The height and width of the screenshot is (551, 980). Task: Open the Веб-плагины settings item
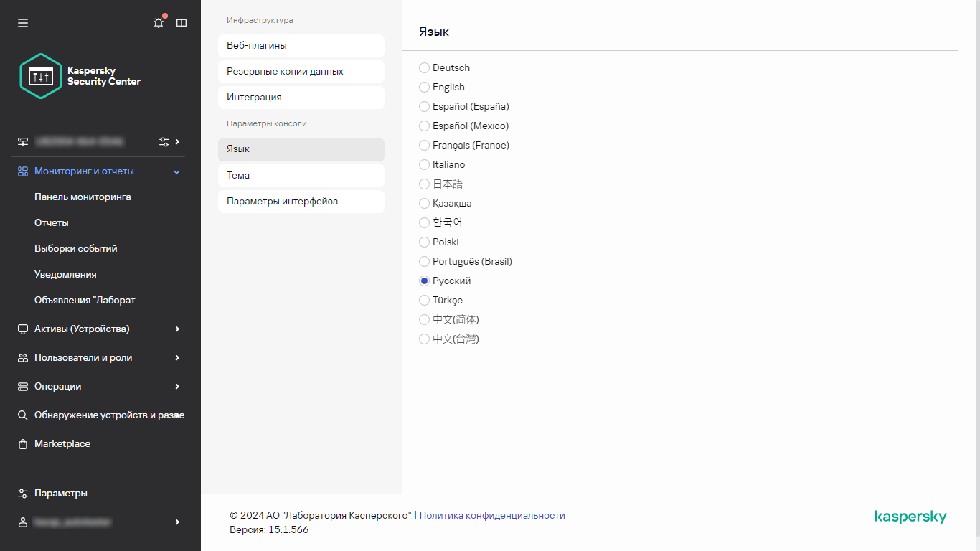point(301,46)
